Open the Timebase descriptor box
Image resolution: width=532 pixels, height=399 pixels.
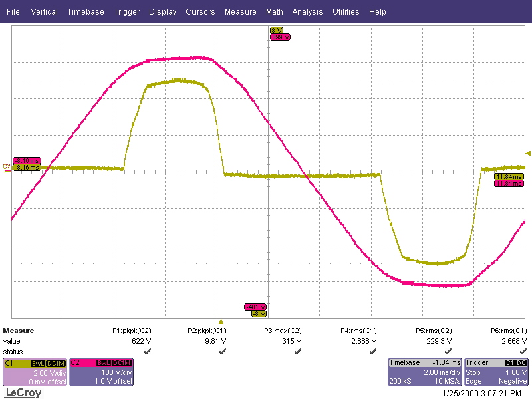424,372
